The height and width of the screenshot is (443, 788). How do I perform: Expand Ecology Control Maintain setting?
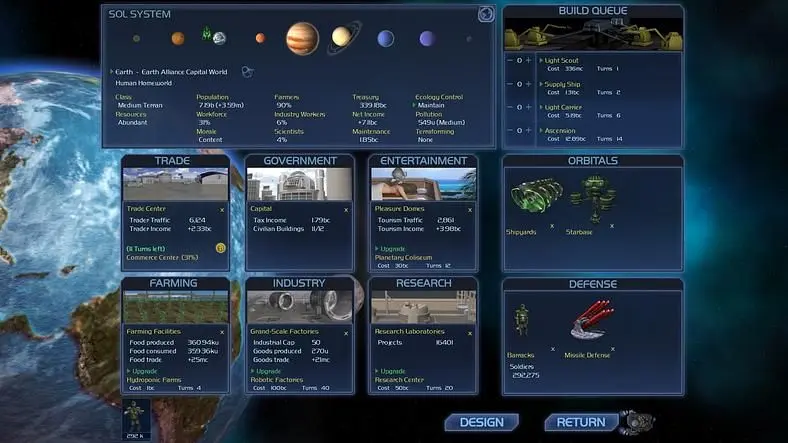coord(429,105)
